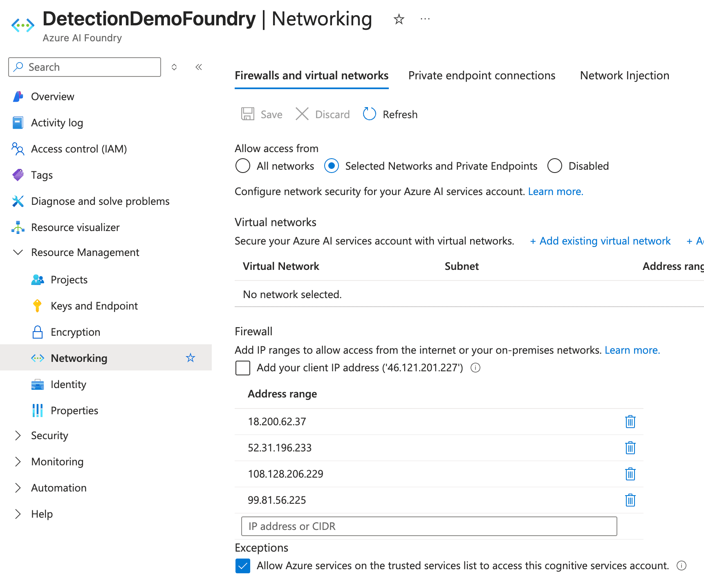
Task: Click the Subnet column header
Action: [x=462, y=266]
